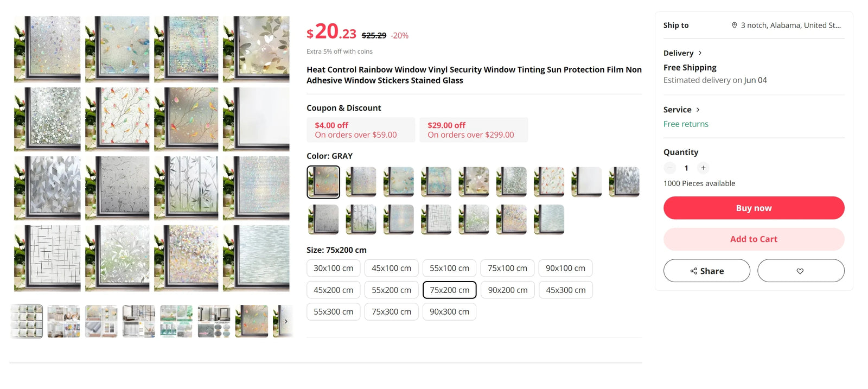Viewport: 868px width, 389px height.
Task: Select the 30x100 cm size option
Action: coord(333,267)
